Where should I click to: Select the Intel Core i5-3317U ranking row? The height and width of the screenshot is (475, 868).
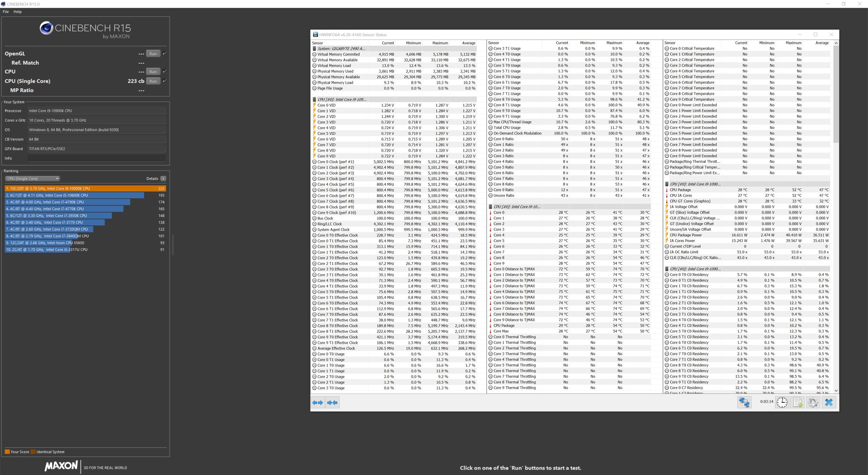85,250
